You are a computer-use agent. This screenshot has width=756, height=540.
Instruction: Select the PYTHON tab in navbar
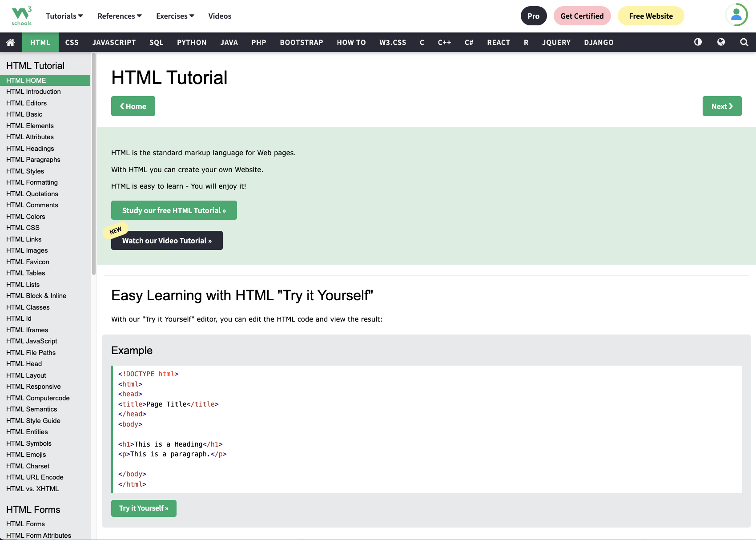tap(192, 42)
